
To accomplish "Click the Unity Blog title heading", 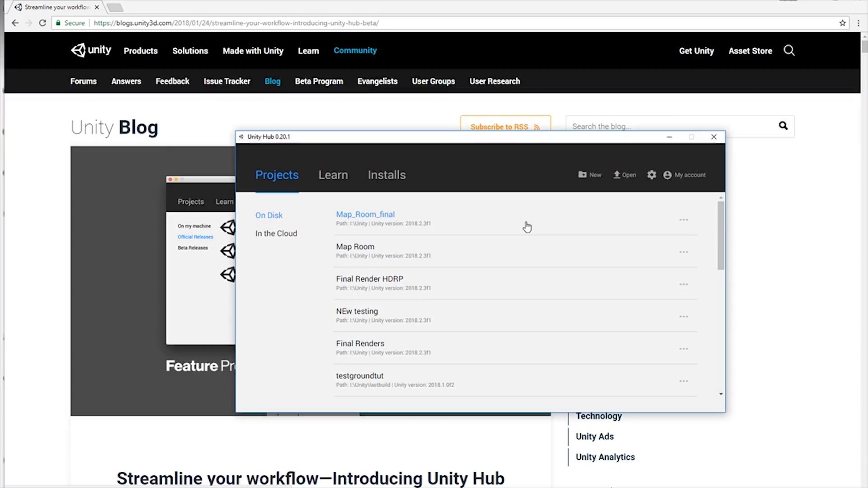I will [114, 127].
